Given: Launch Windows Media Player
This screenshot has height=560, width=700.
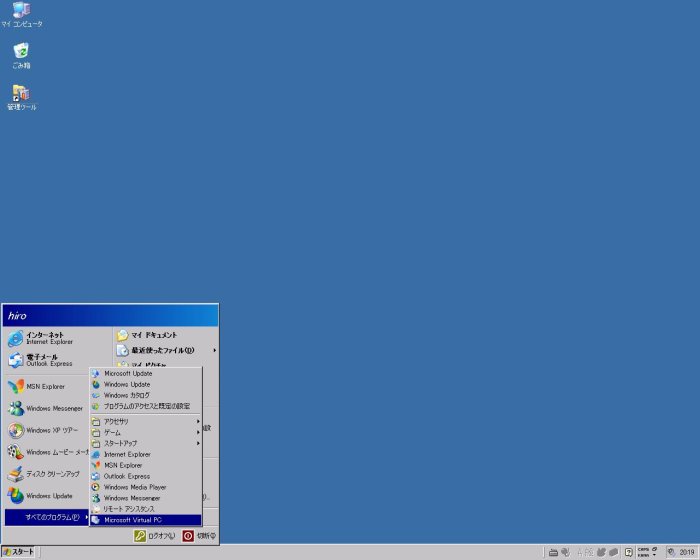Looking at the screenshot, I should (x=146, y=487).
